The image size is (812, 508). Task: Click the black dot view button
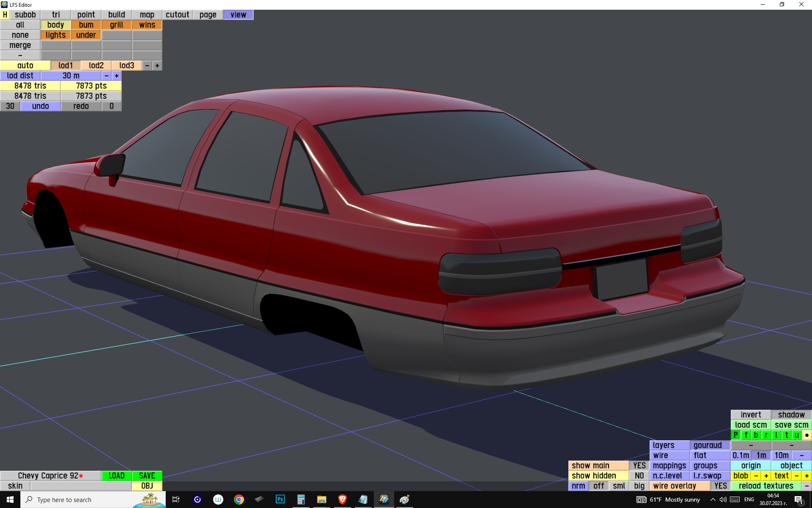click(807, 435)
